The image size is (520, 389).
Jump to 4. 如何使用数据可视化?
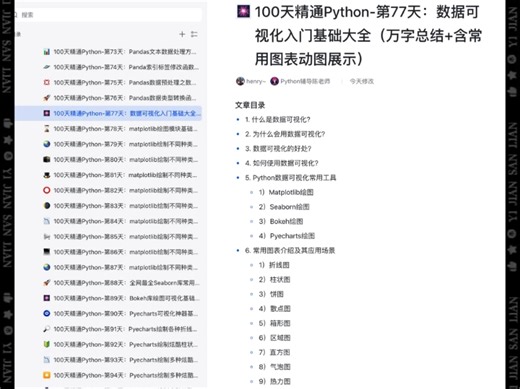click(x=282, y=163)
